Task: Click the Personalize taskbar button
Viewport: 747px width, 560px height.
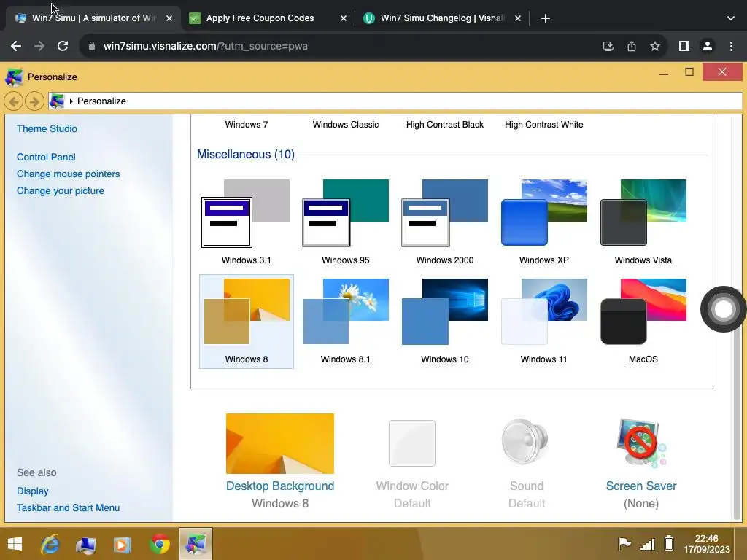Action: pyautogui.click(x=196, y=544)
